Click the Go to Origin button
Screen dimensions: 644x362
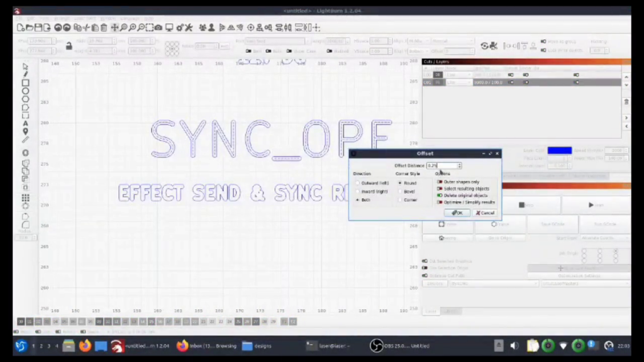click(500, 238)
